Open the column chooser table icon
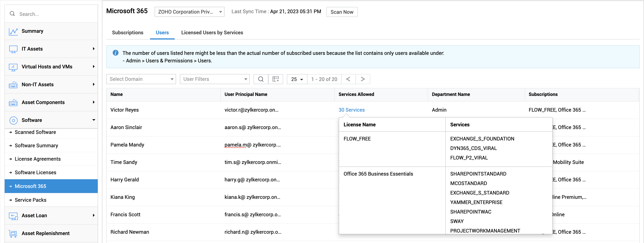The image size is (644, 243). (275, 79)
